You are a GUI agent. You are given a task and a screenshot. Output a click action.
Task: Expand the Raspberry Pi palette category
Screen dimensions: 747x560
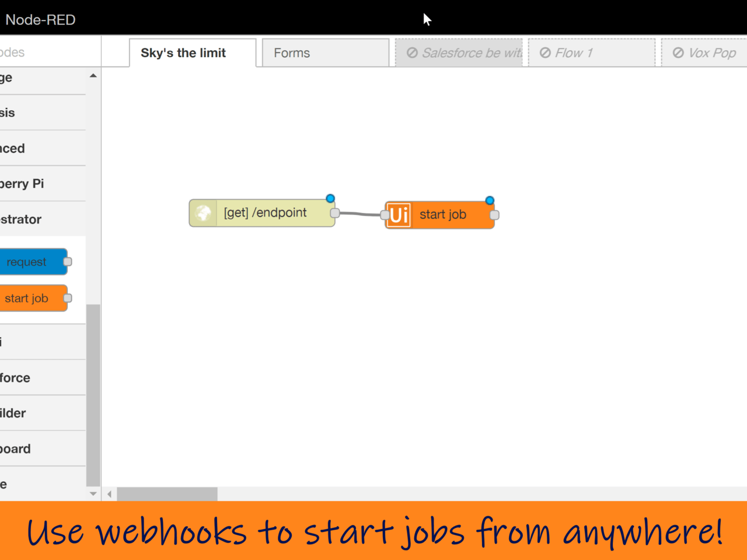pos(41,184)
